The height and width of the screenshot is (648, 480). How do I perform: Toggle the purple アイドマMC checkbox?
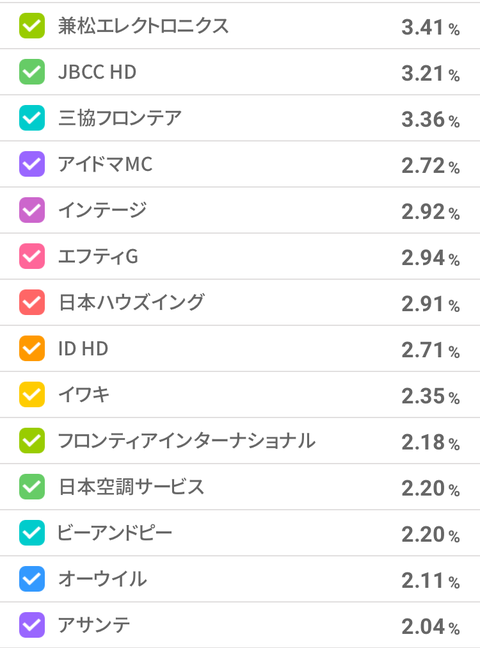32,164
